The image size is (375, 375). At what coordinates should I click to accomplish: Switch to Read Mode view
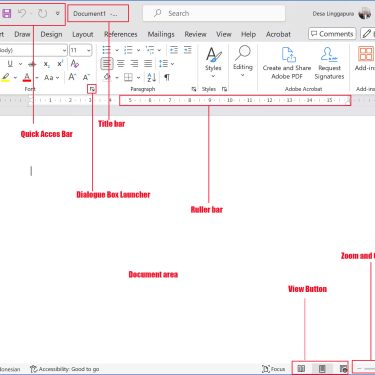301,369
